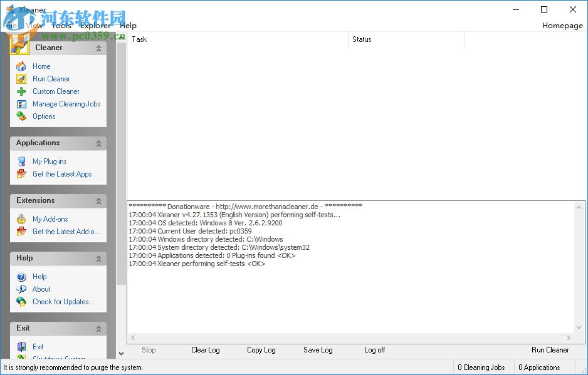588x375 pixels.
Task: Open the About dialog
Action: tap(41, 289)
